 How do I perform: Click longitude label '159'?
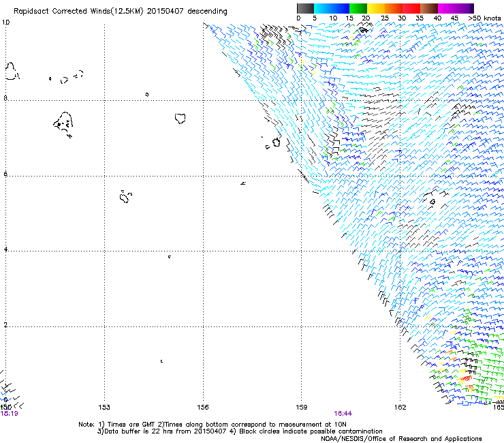(x=302, y=408)
